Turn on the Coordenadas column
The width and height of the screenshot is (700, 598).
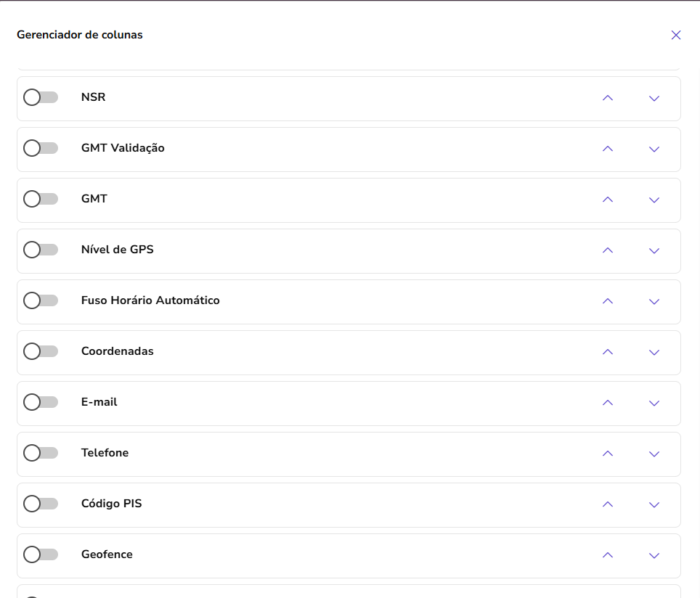coord(41,351)
